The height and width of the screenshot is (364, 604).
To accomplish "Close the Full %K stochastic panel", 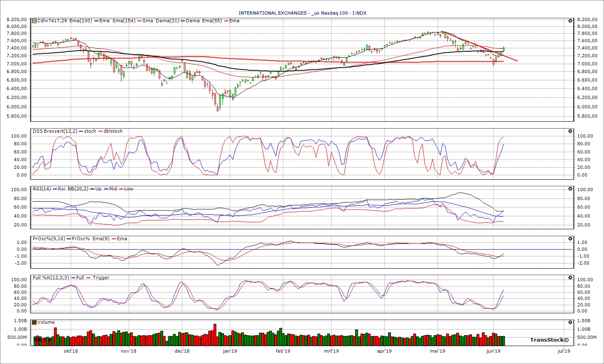I will 570,278.
